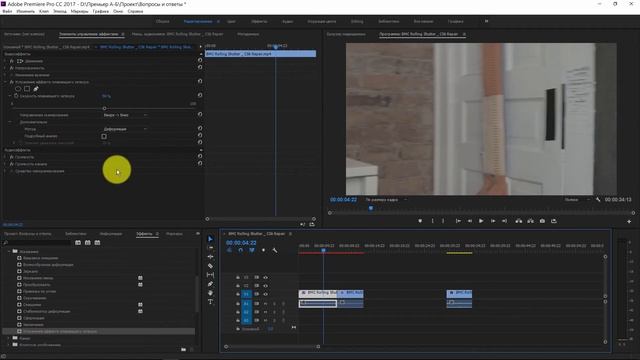This screenshot has width=640, height=360.
Task: Open the button editor plus icon
Action: coord(629,221)
